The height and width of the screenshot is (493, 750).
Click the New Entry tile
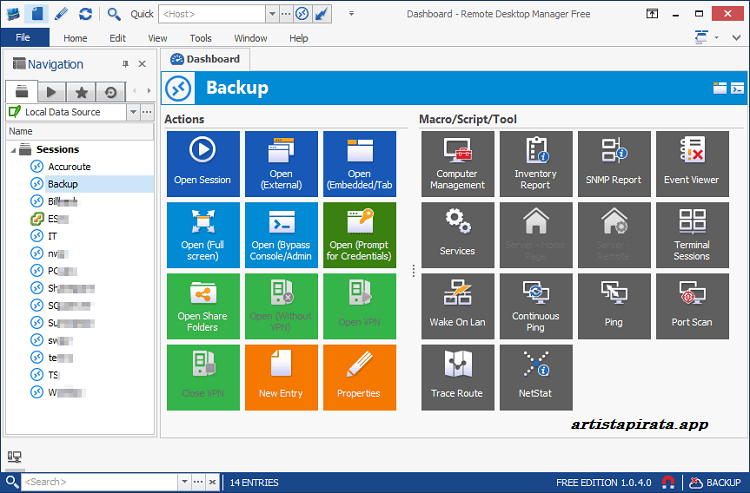pyautogui.click(x=281, y=377)
